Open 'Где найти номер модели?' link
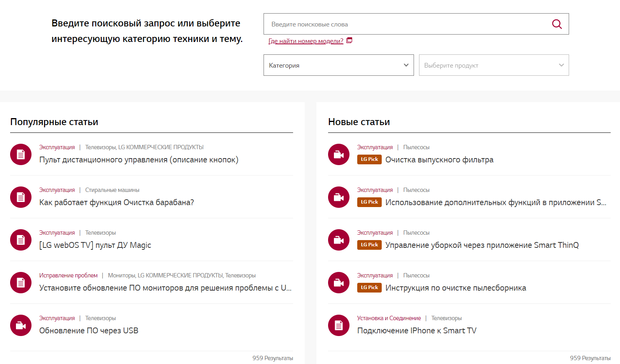The image size is (620, 364). click(x=306, y=41)
